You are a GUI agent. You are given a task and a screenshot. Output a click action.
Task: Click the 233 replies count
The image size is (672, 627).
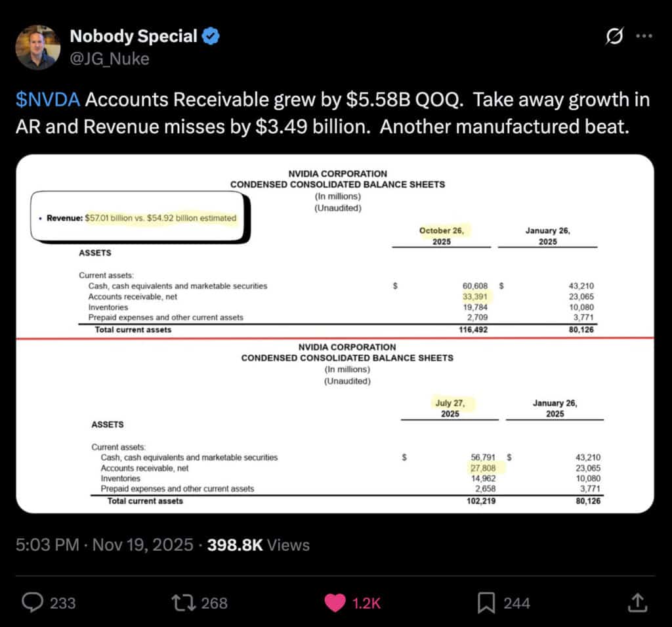point(62,603)
